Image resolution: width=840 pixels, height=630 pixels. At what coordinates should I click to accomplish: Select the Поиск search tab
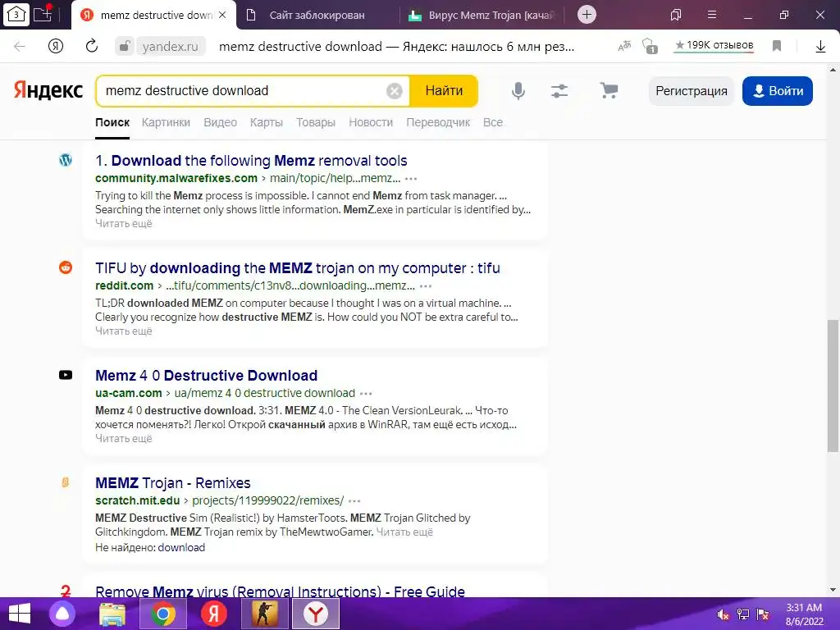[112, 123]
